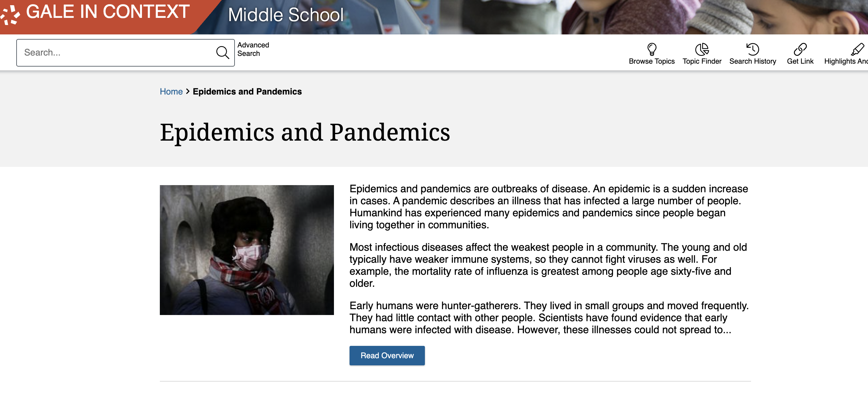
Task: Click the GALE IN CONTEXT banner title
Action: [108, 12]
